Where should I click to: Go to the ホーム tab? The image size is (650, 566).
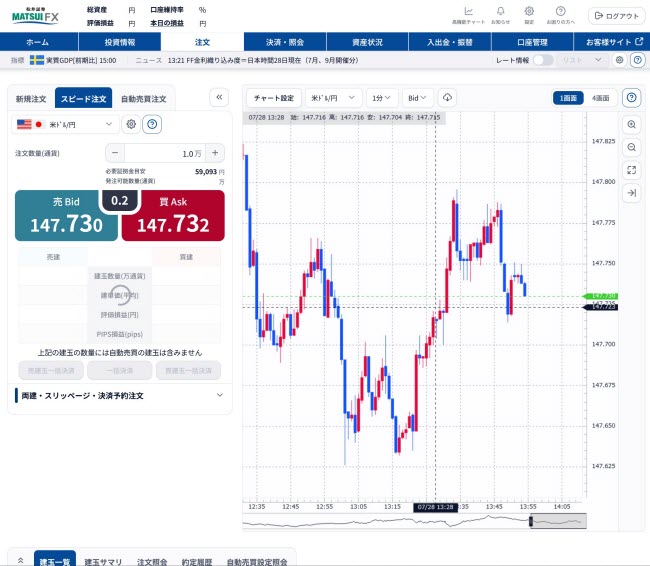[x=39, y=42]
